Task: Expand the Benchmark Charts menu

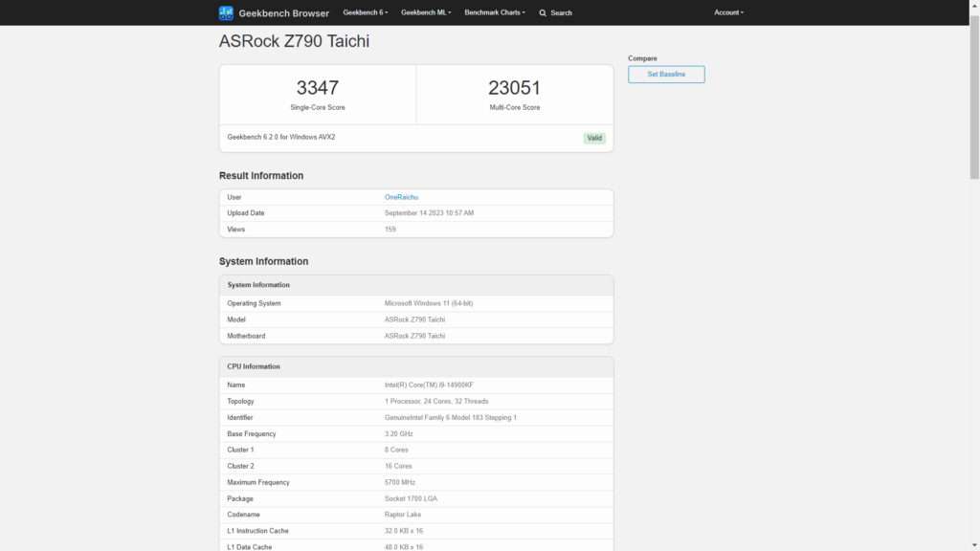Action: (x=495, y=12)
